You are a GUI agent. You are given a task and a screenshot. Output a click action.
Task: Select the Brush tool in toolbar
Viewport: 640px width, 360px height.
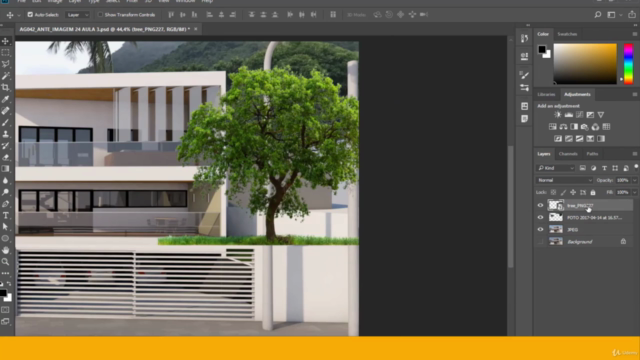(5, 122)
